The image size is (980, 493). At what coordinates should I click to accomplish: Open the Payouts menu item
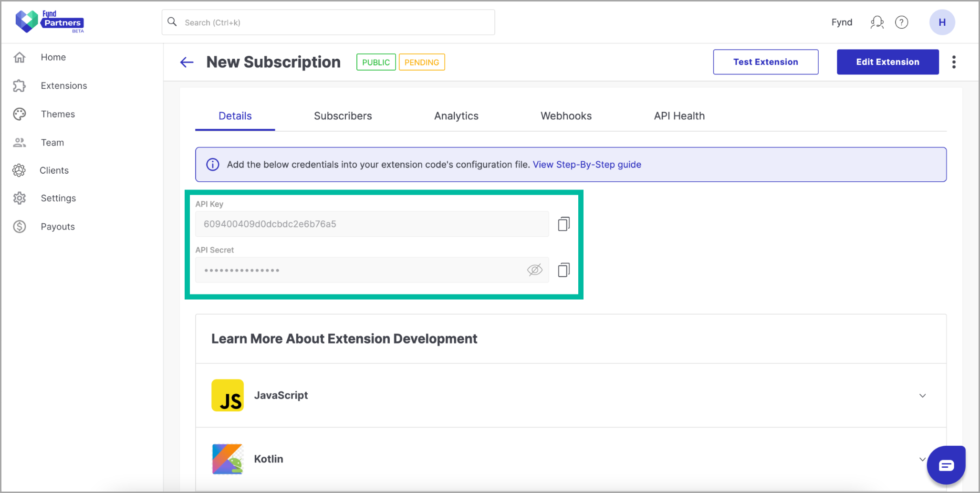58,227
